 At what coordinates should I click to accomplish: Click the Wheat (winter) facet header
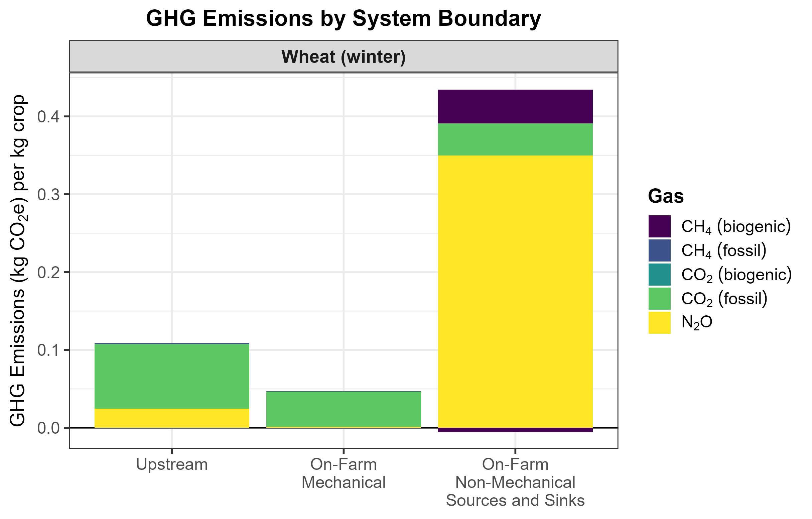tap(343, 57)
